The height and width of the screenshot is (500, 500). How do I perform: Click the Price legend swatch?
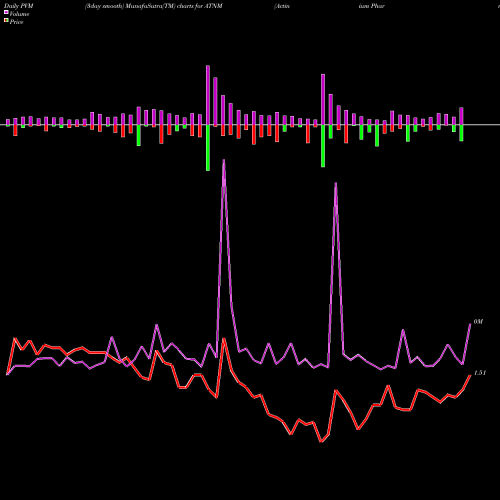click(x=6, y=21)
